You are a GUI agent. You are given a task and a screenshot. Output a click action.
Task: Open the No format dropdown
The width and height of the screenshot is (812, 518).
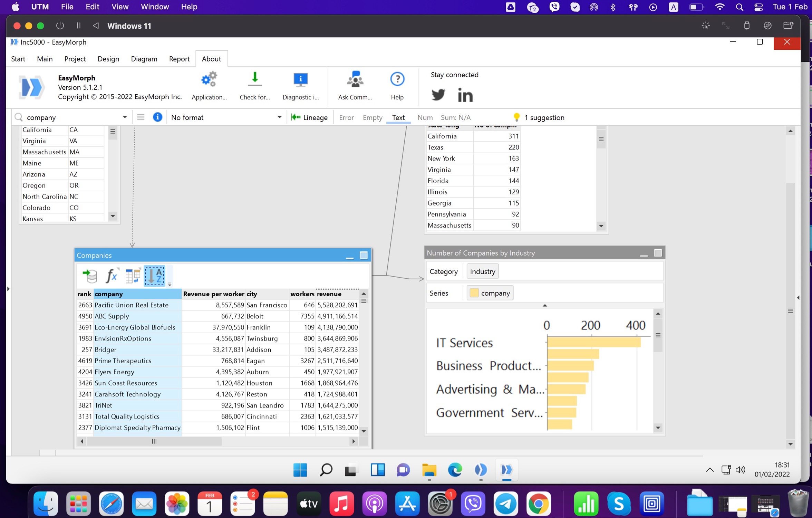click(x=279, y=117)
